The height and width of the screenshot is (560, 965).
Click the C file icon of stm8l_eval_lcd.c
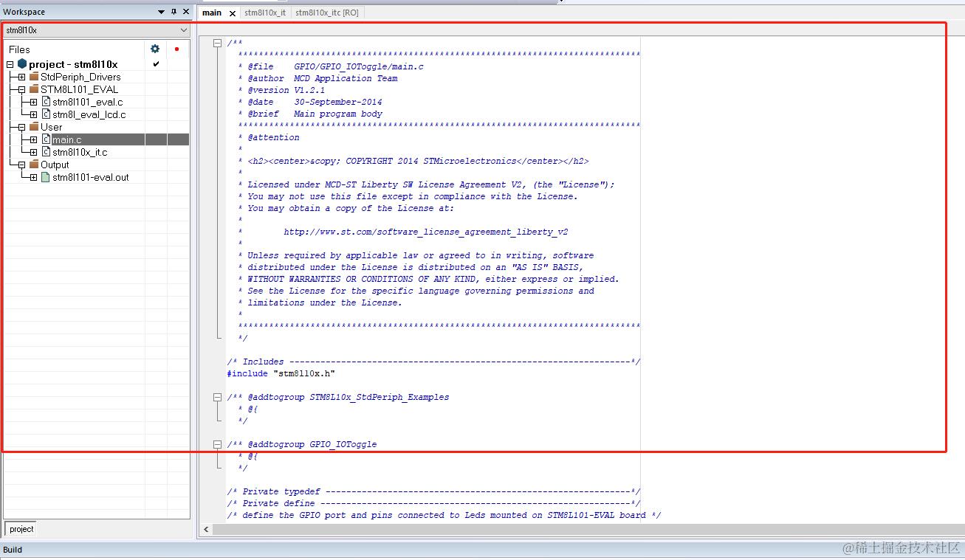(x=46, y=114)
